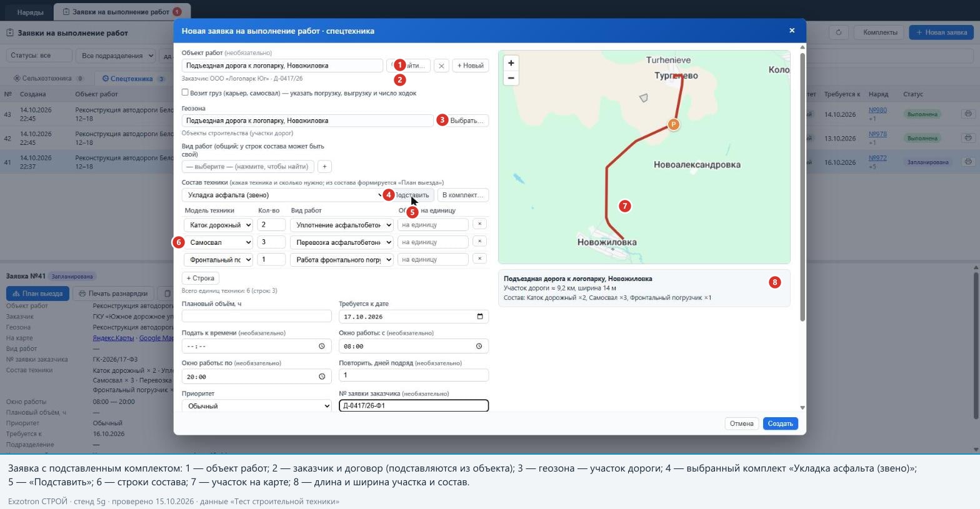Click В комплект… button
This screenshot has width=980, height=509.
pos(462,195)
